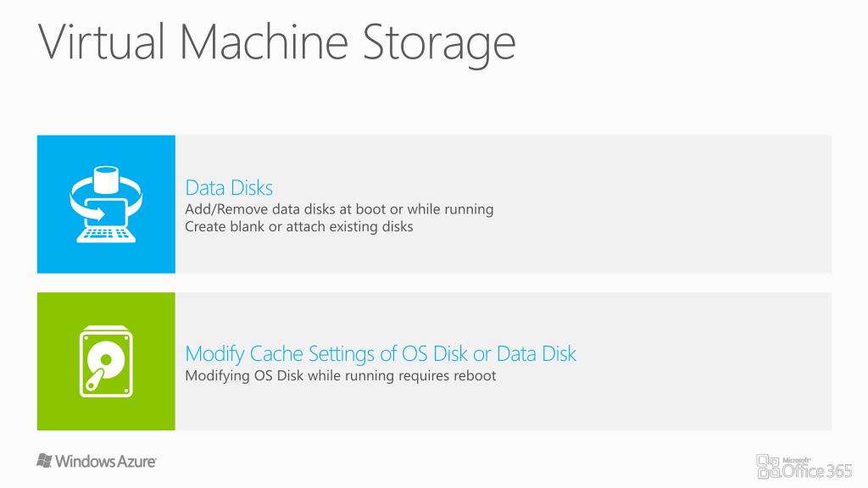Click the blue Data Disks tile icon

106,204
